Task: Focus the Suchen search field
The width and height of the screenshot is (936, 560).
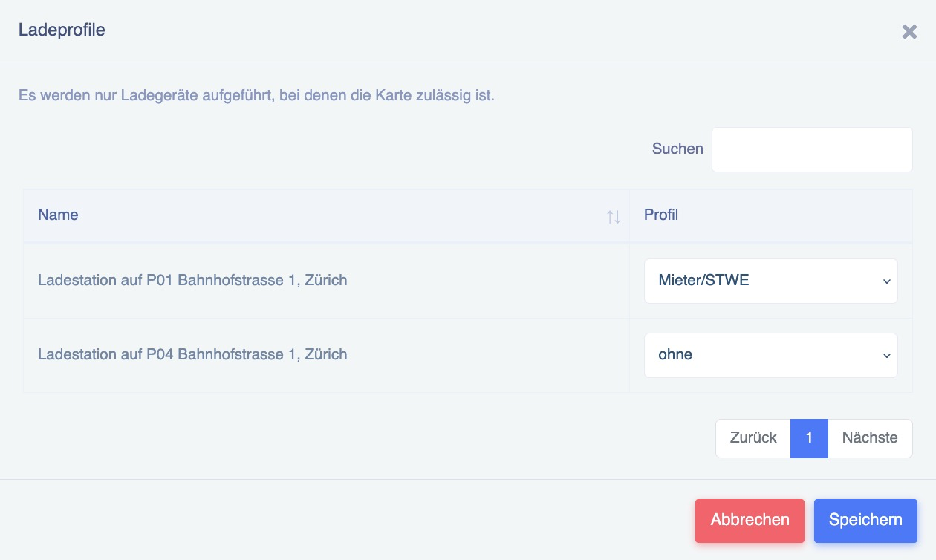Action: 812,149
